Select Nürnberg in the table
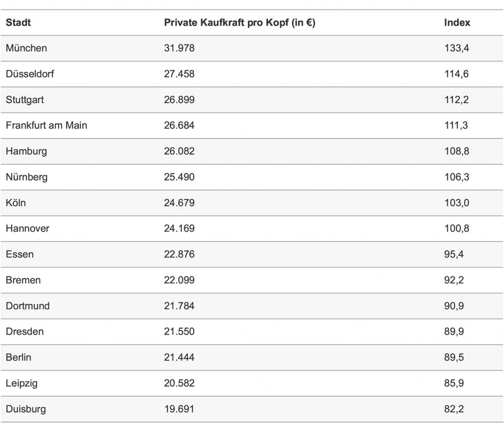The width and height of the screenshot is (504, 436). click(x=27, y=177)
